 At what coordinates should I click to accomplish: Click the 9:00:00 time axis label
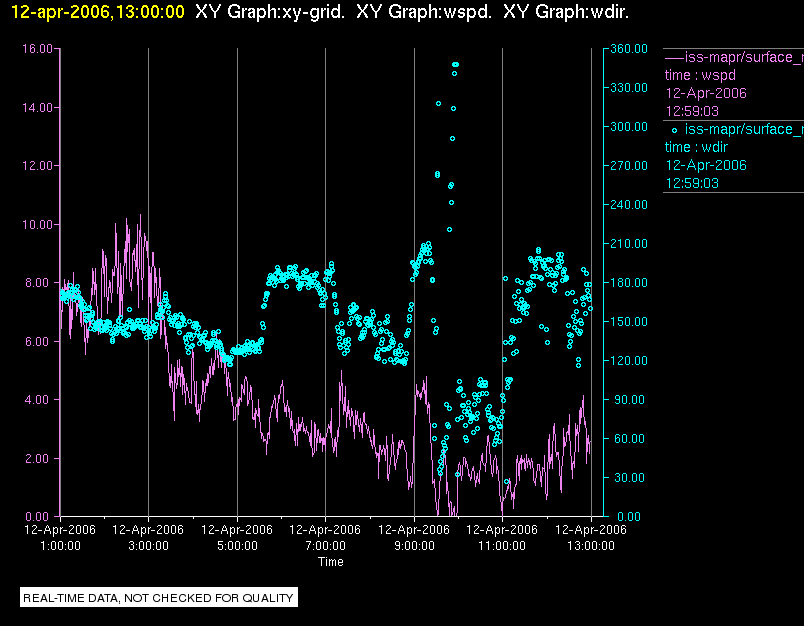(414, 546)
